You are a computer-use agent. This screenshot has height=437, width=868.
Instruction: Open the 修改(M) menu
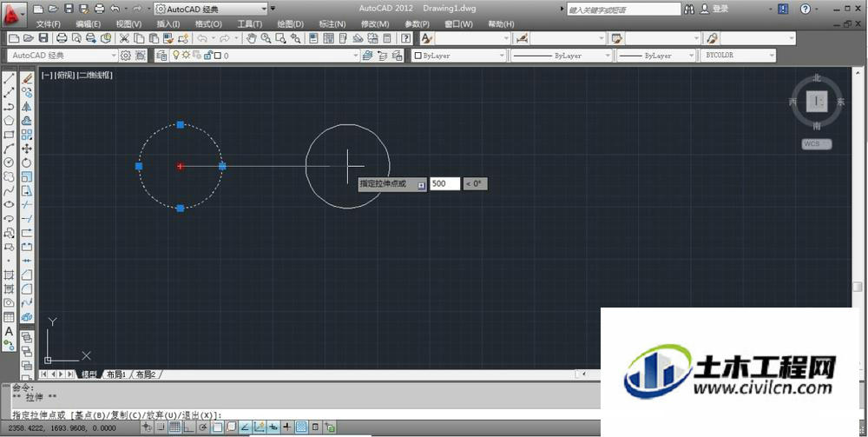tap(375, 24)
